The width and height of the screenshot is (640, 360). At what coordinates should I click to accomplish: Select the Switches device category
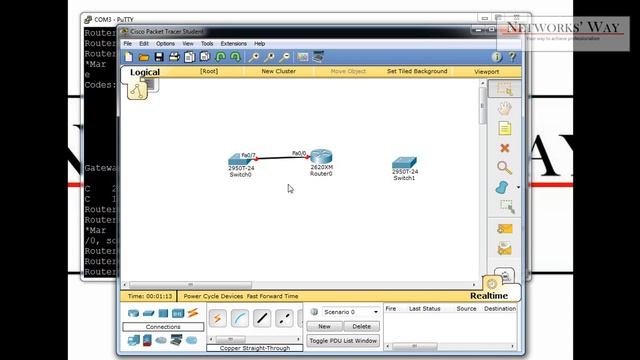tap(149, 313)
